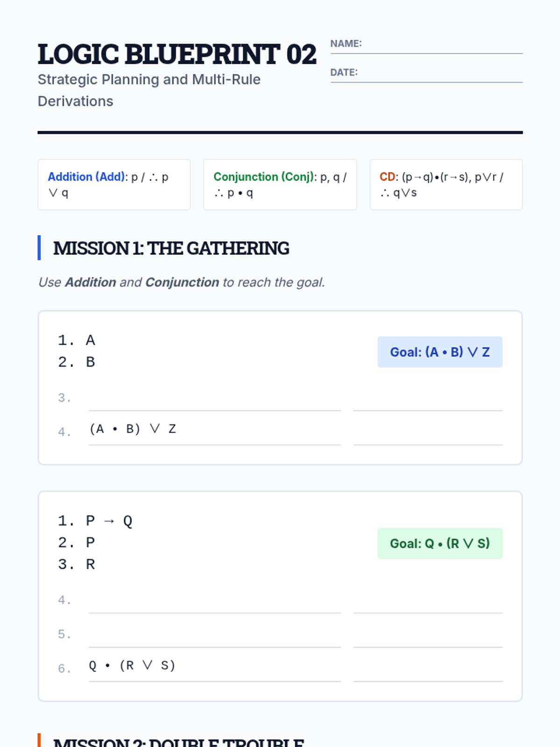Image resolution: width=560 pixels, height=747 pixels.
Task: Click the blank statement line for step 5
Action: [x=215, y=637]
